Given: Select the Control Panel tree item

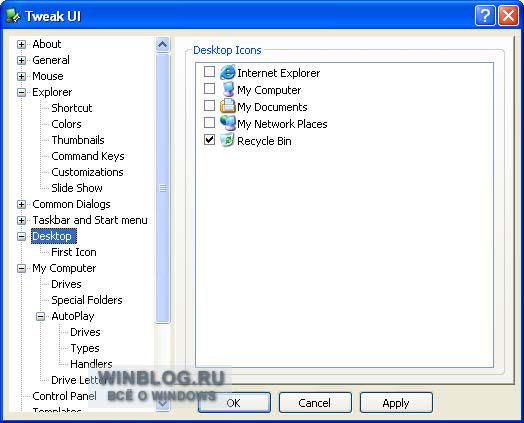Looking at the screenshot, I should click(64, 396).
